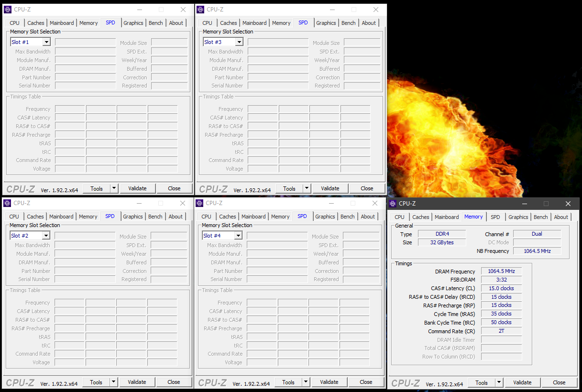The width and height of the screenshot is (582, 392).
Task: Switch to Bench tab in Slot #2 window
Action: point(155,217)
